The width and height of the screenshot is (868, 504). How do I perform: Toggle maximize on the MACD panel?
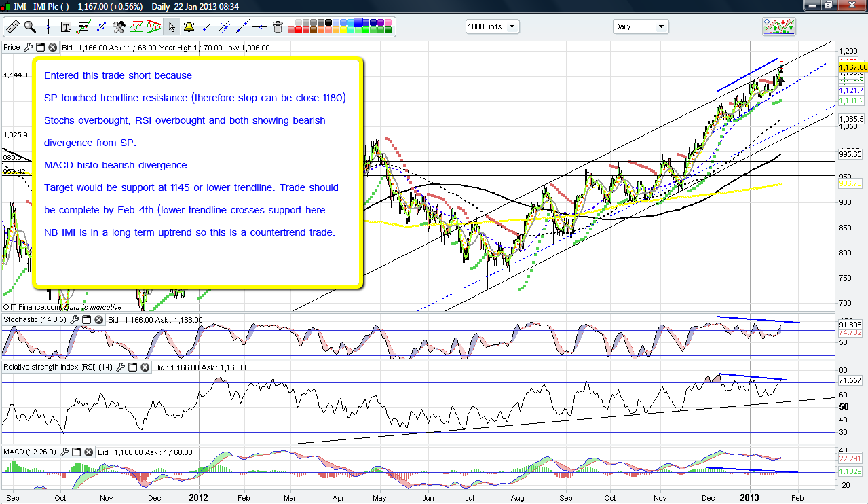pos(76,452)
